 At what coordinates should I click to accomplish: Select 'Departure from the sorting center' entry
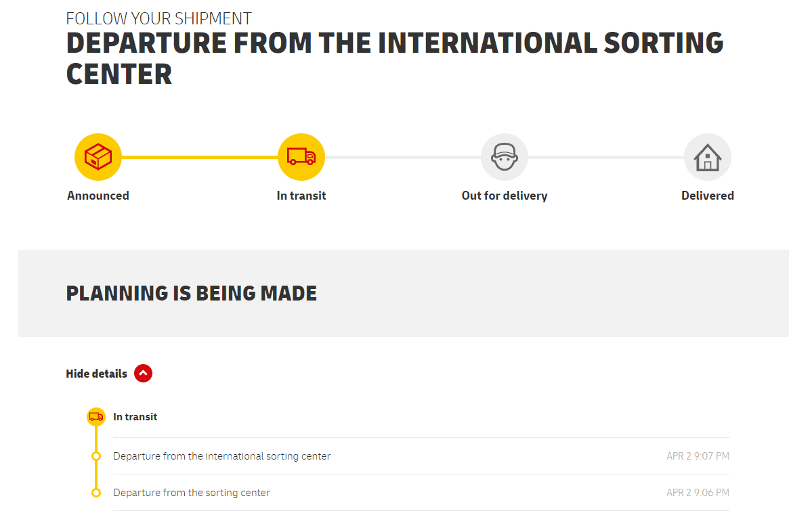[x=192, y=493]
